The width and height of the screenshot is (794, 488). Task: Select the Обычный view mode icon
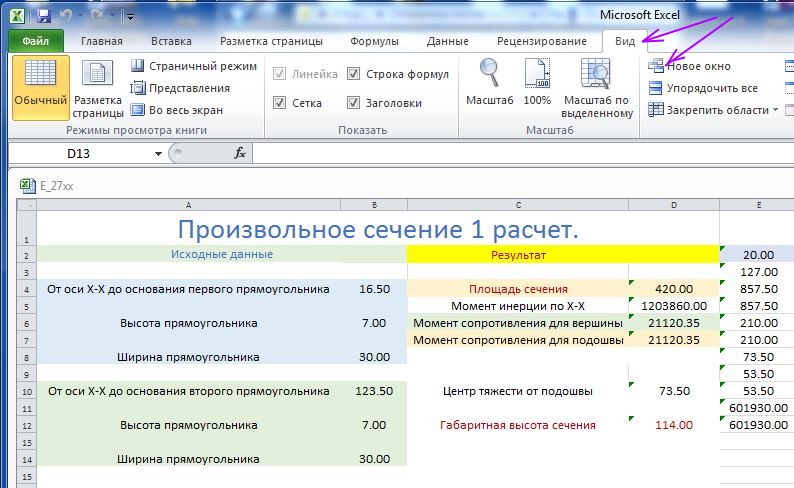pyautogui.click(x=40, y=85)
